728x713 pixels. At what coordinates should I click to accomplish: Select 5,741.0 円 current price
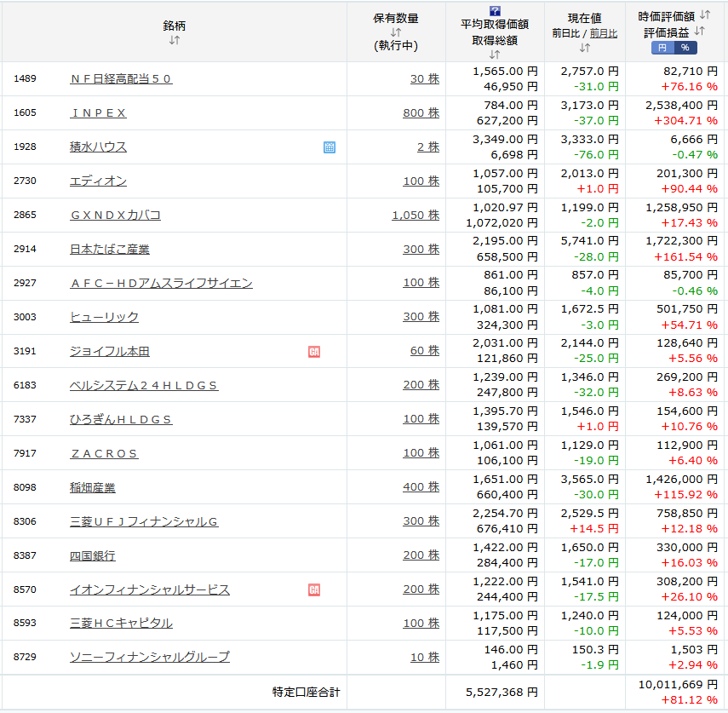[x=590, y=241]
